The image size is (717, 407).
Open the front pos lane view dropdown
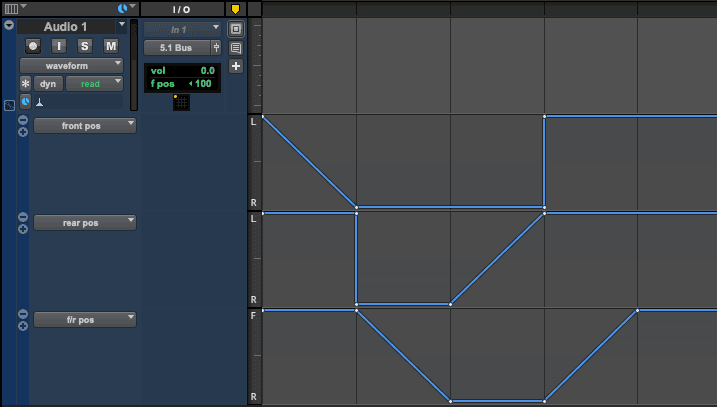[x=84, y=125]
